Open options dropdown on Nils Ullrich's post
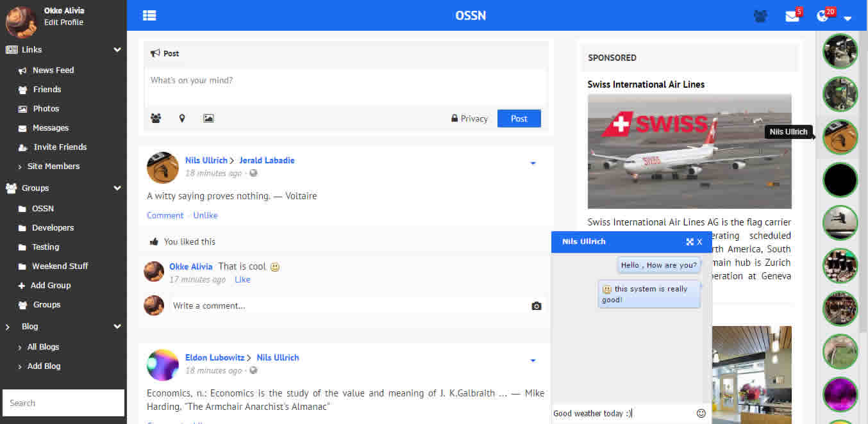The height and width of the screenshot is (424, 868). click(533, 163)
